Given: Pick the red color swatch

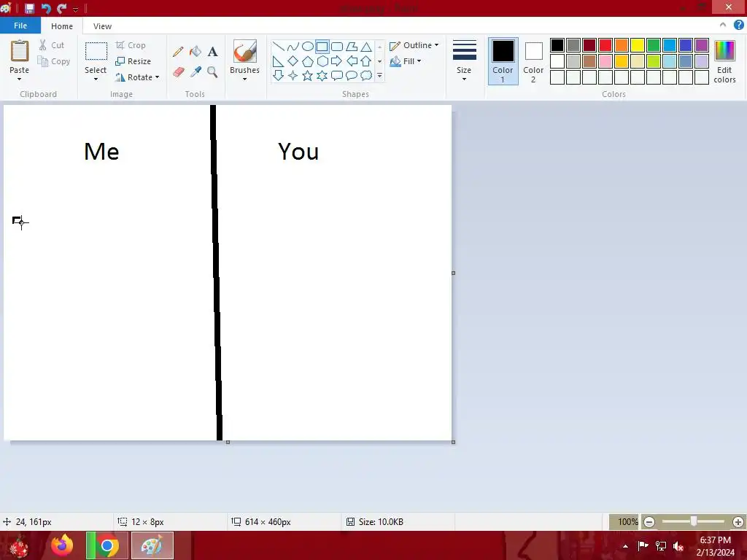Looking at the screenshot, I should 605,45.
